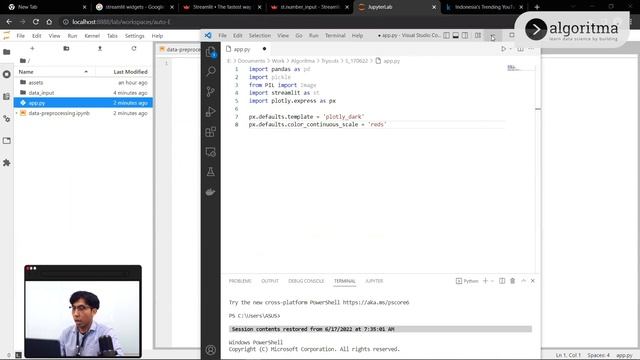Click unsaved dot on app.py tab

(x=264, y=49)
